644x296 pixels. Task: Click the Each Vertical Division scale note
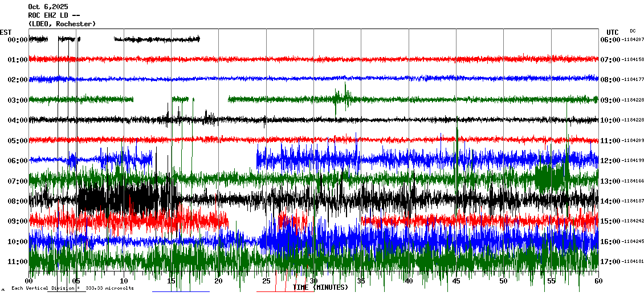[x=72, y=289]
